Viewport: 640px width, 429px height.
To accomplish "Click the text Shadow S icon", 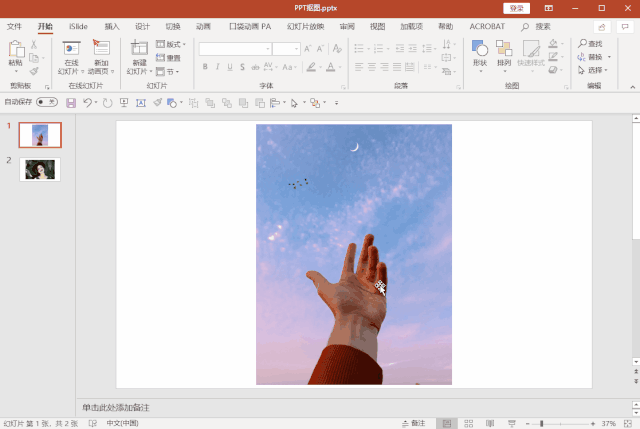I will pos(242,67).
